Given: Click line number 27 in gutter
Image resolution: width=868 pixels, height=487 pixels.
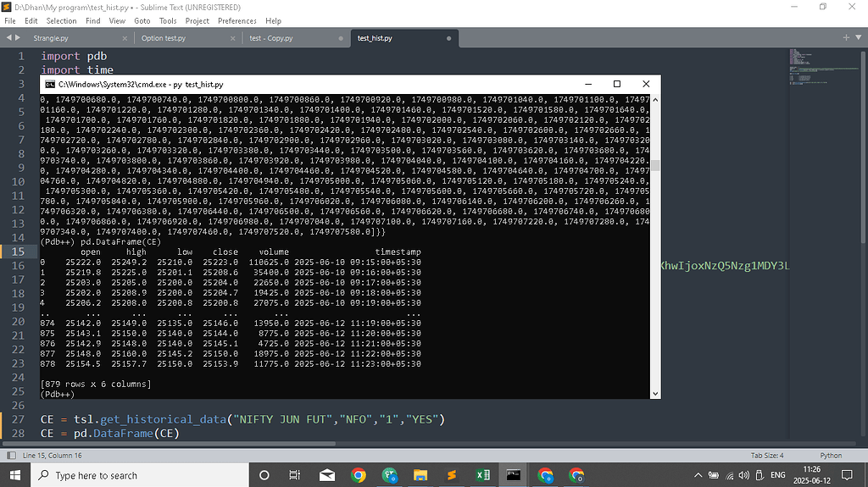Looking at the screenshot, I should (19, 419).
